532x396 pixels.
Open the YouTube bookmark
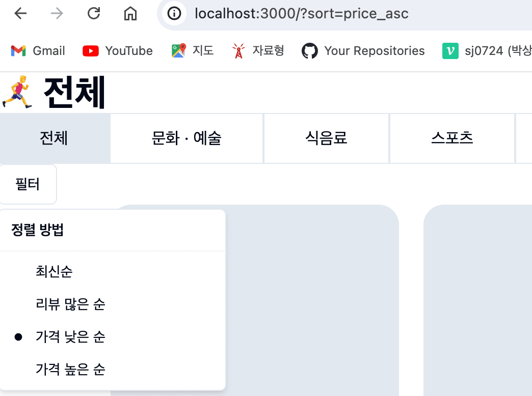117,51
